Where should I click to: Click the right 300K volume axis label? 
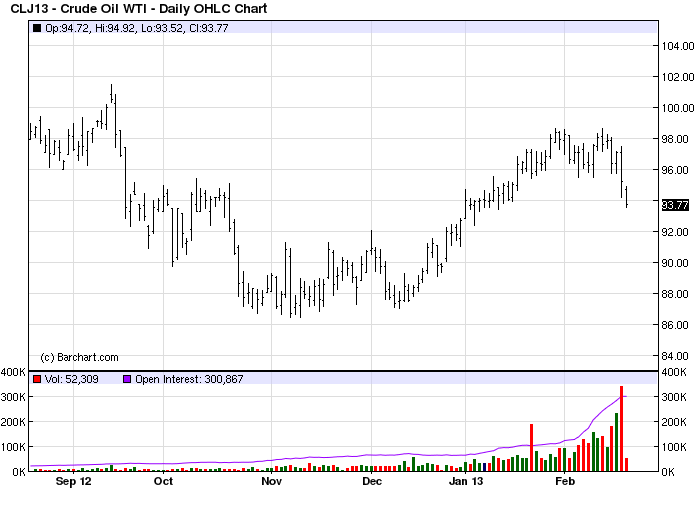[x=674, y=397]
